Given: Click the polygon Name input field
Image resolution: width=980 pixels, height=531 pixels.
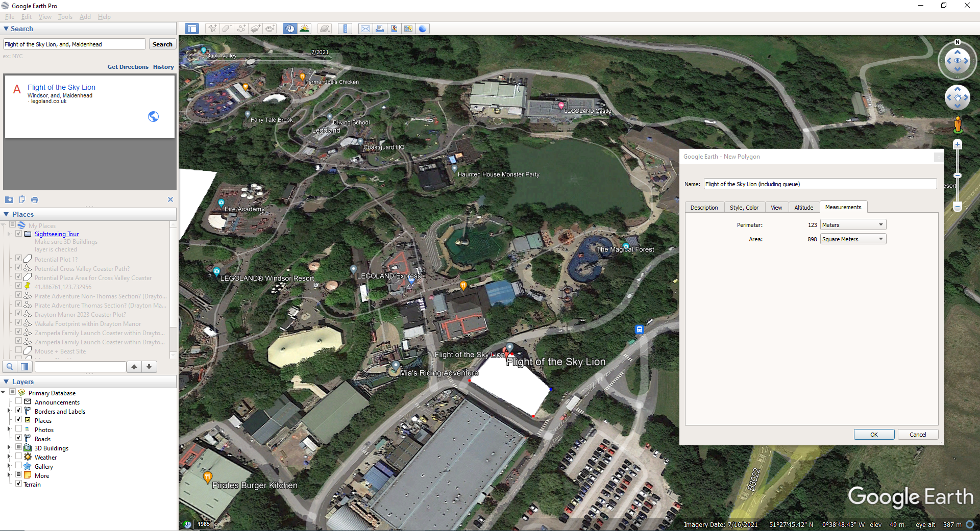Looking at the screenshot, I should click(820, 184).
